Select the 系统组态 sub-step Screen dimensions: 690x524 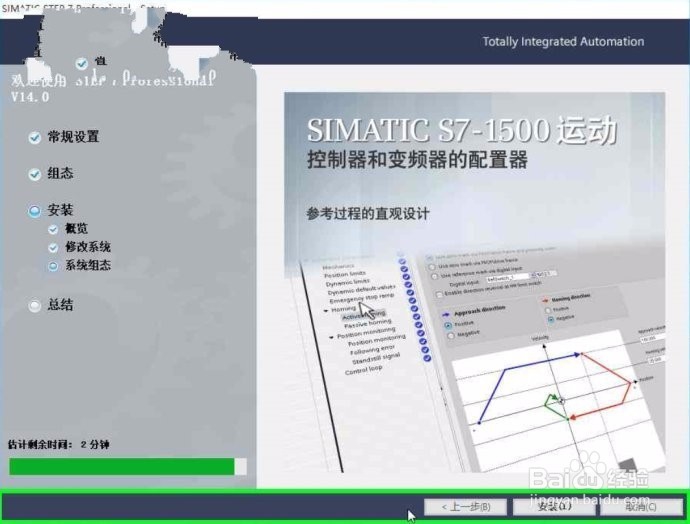[88, 265]
